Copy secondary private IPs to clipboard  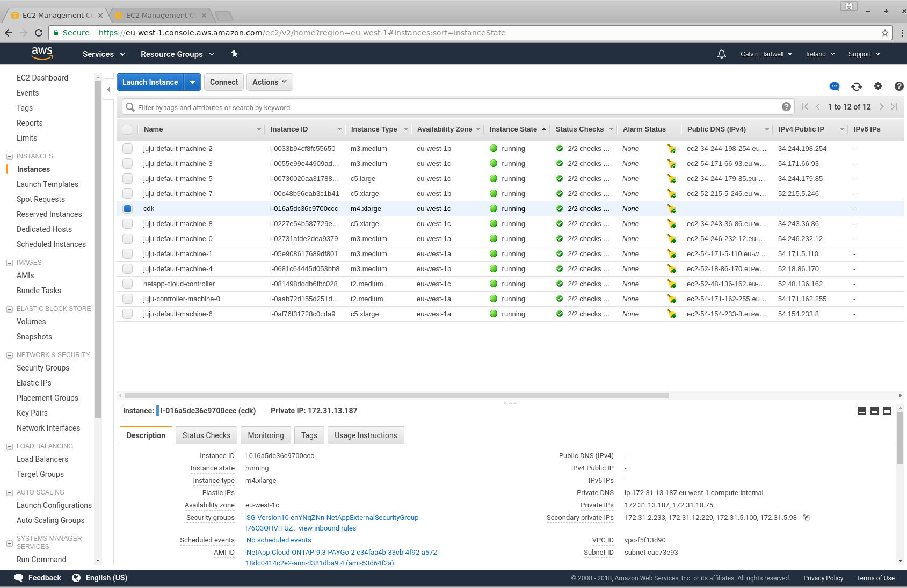(x=806, y=517)
